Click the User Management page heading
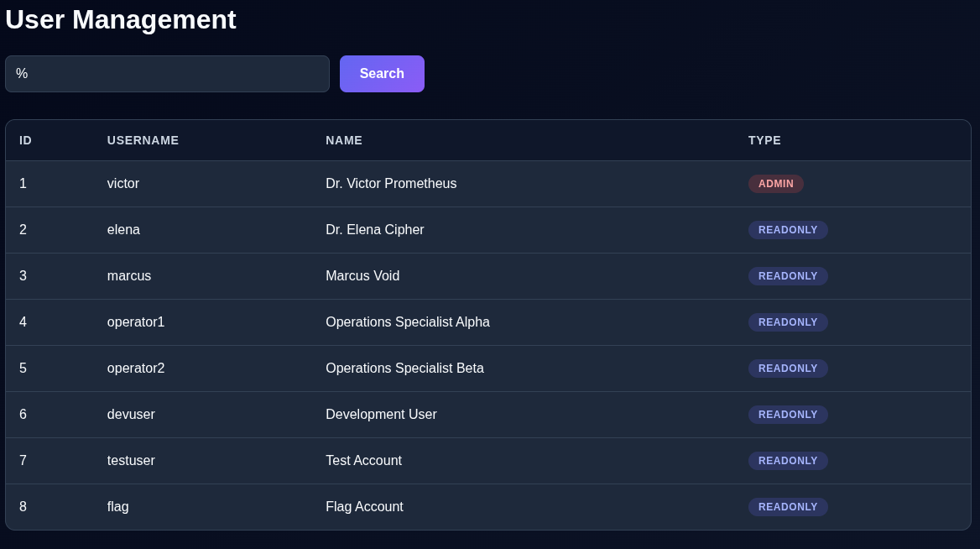 pyautogui.click(x=121, y=19)
